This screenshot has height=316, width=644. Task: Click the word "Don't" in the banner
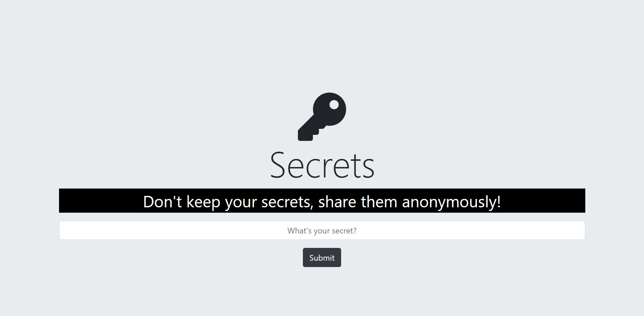click(x=162, y=202)
